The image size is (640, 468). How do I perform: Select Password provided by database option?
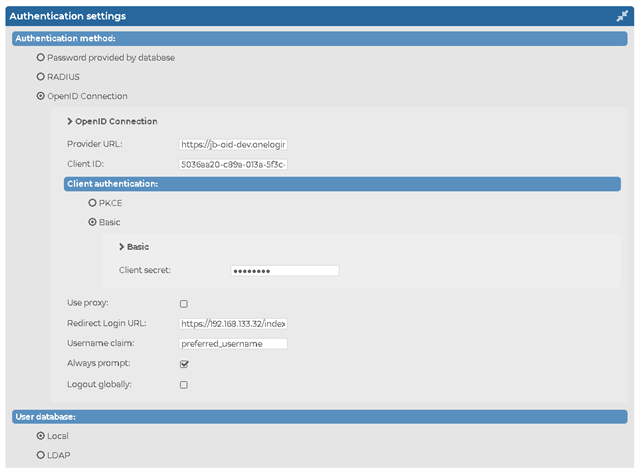tap(40, 58)
